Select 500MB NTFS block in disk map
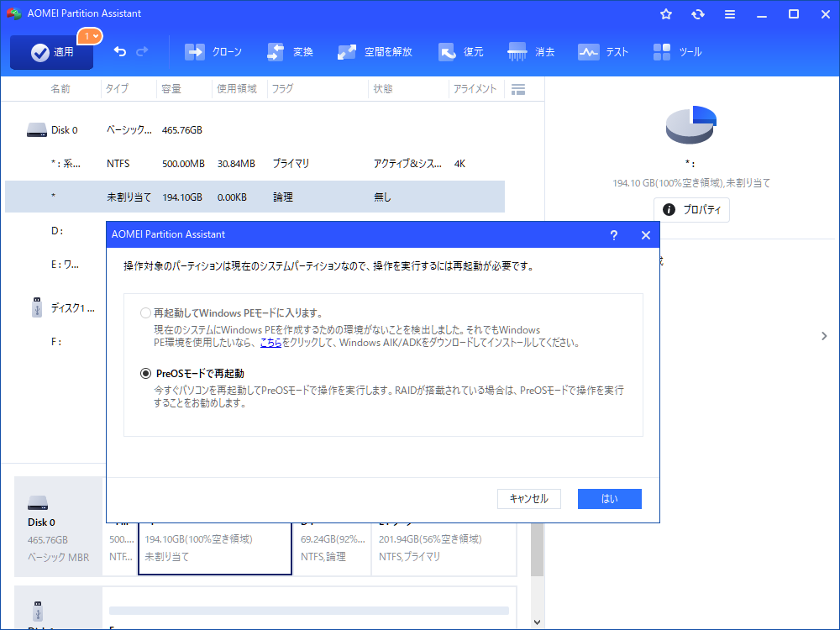The height and width of the screenshot is (630, 840). point(120,548)
